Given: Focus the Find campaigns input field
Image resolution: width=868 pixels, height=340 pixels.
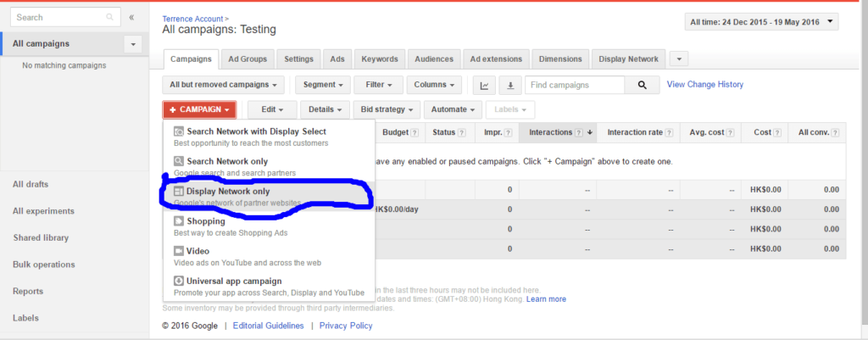Looking at the screenshot, I should click(575, 86).
